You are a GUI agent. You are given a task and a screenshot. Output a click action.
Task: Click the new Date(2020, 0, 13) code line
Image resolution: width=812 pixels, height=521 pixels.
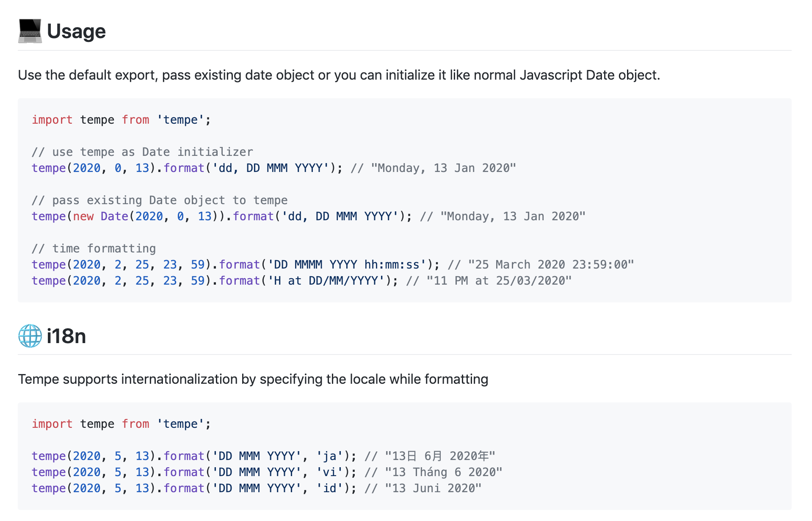(309, 216)
